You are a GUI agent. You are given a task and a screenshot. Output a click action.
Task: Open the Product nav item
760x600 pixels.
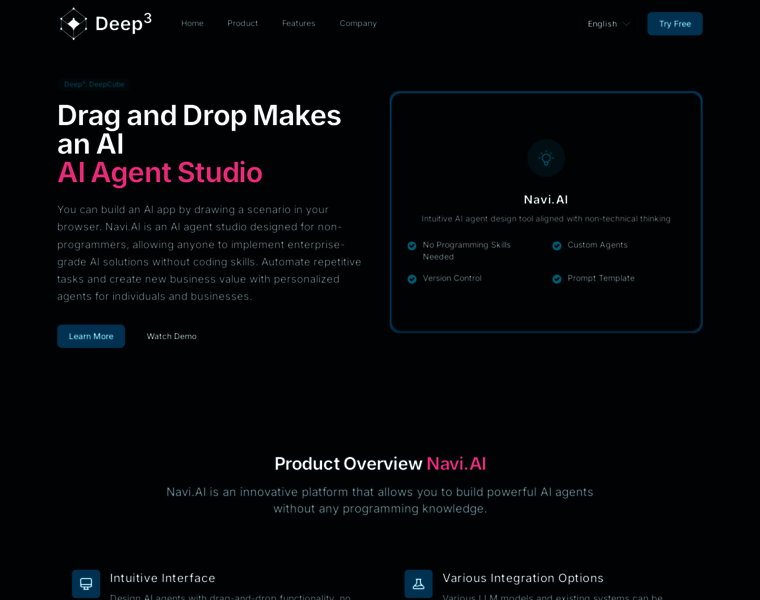pyautogui.click(x=243, y=23)
